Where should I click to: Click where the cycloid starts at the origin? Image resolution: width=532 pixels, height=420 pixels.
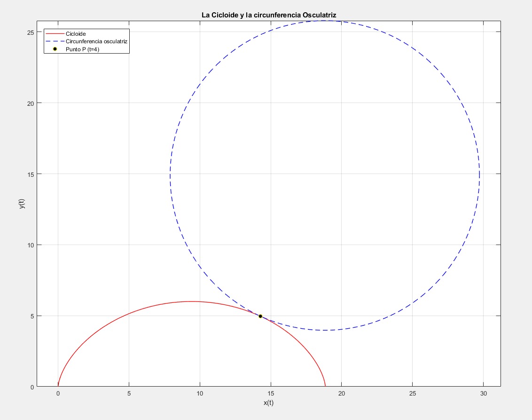[x=58, y=386]
